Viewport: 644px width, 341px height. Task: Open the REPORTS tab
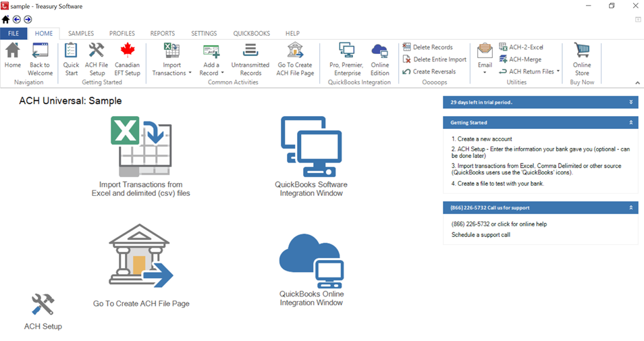tap(162, 33)
